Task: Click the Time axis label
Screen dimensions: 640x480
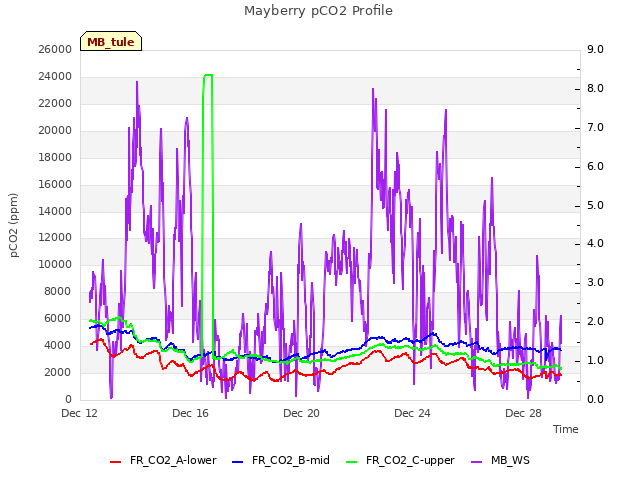Action: point(566,429)
